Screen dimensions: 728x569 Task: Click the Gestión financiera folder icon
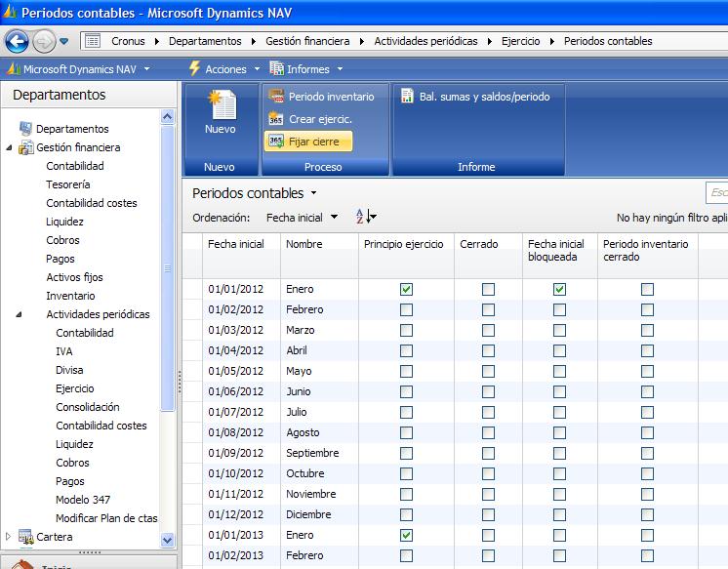[x=26, y=147]
